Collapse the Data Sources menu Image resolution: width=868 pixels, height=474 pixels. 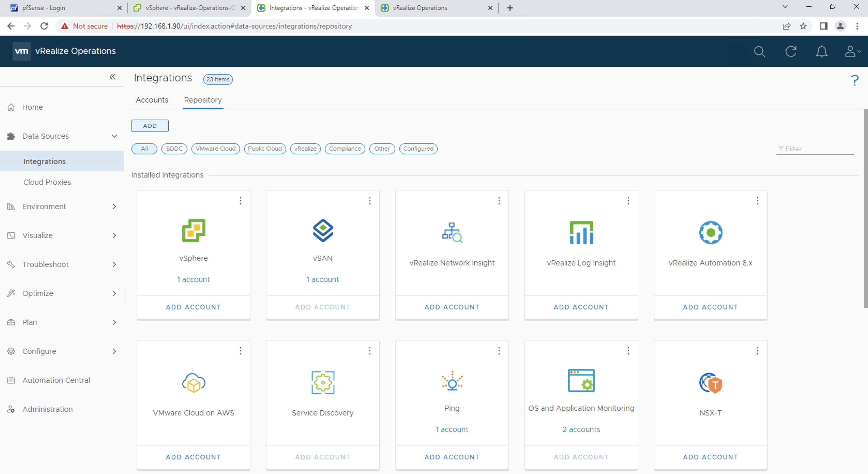[x=114, y=136]
